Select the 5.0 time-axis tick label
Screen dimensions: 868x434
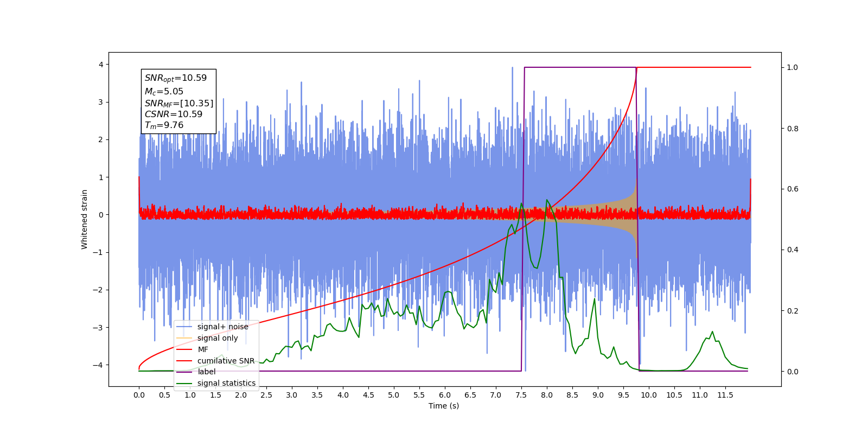coord(394,395)
